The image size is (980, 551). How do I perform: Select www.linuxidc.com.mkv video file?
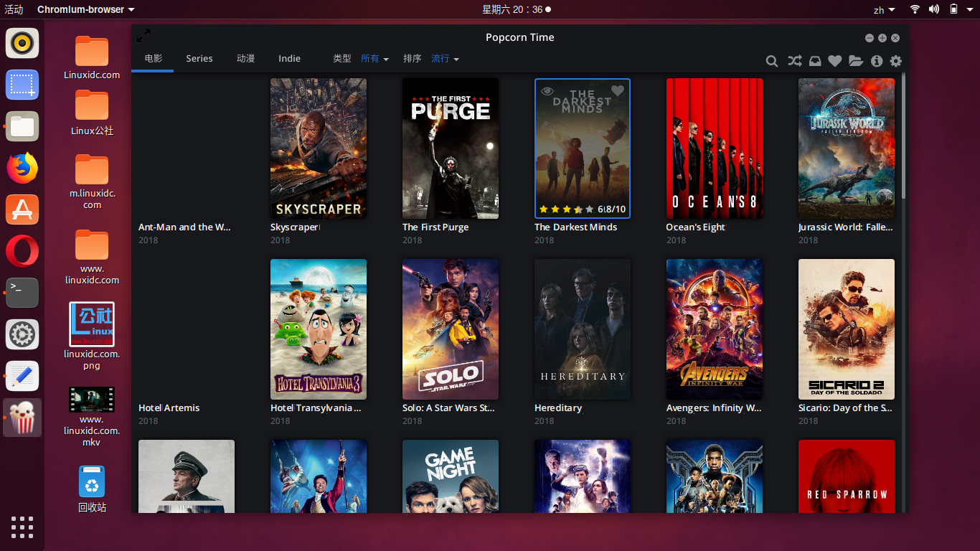click(x=92, y=416)
